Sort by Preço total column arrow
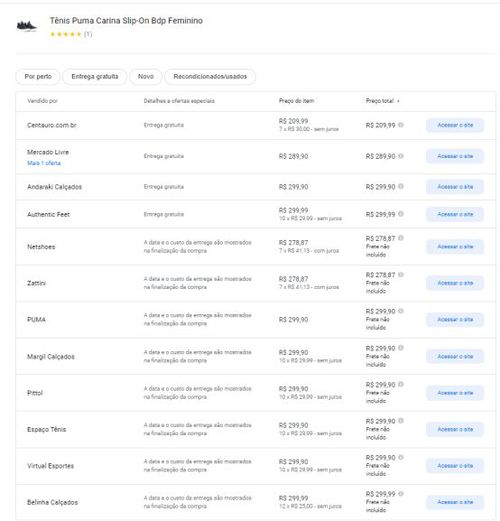Viewport: 500px width, 521px height. [x=398, y=101]
